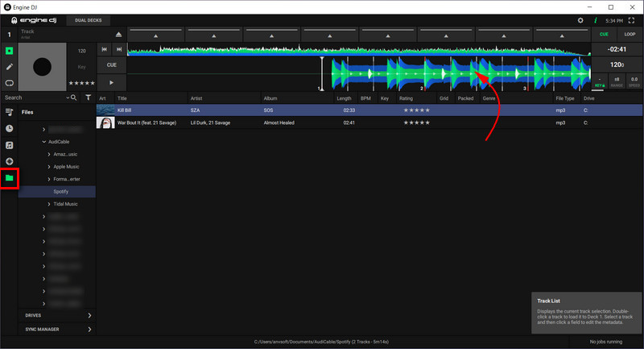Click the search magnifier icon
644x349 pixels.
(73, 98)
